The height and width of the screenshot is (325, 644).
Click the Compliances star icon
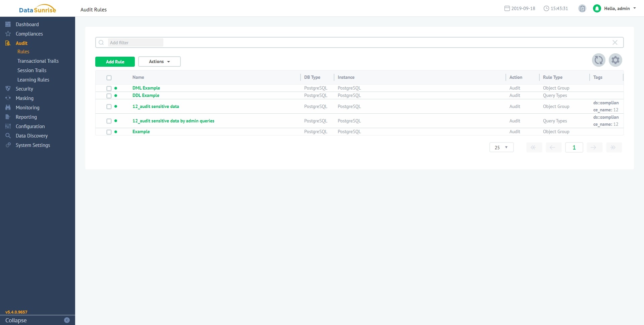pos(8,34)
